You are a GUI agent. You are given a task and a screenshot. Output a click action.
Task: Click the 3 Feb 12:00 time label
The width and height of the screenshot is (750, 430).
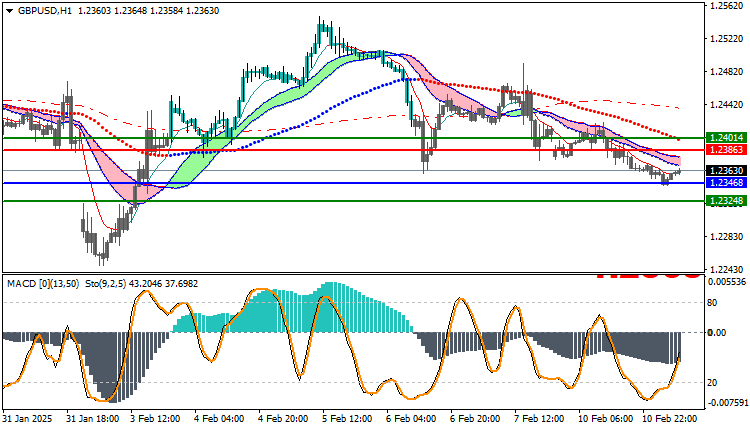click(155, 419)
